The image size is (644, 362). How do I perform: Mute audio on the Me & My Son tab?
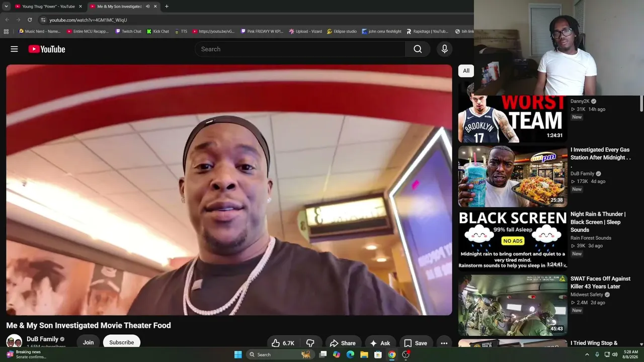[x=147, y=7]
